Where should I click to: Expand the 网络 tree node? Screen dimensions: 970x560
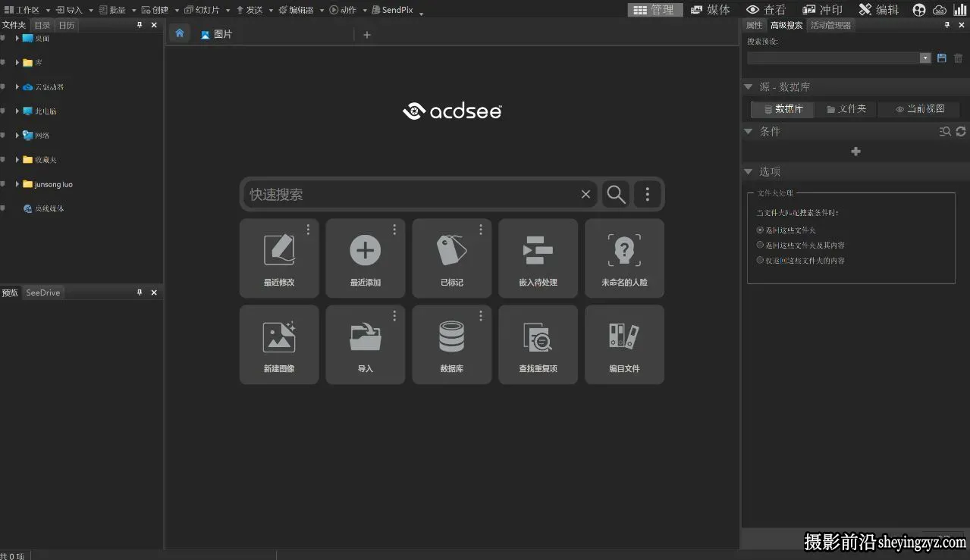point(17,136)
